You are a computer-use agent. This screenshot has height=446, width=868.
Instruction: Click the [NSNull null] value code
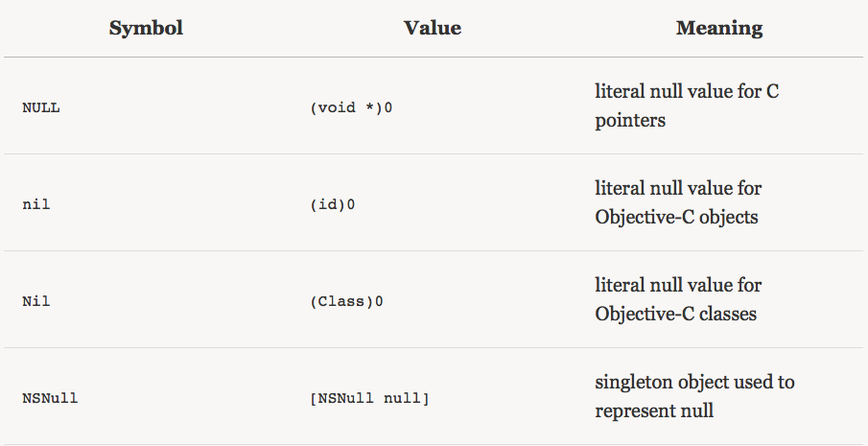pyautogui.click(x=369, y=398)
